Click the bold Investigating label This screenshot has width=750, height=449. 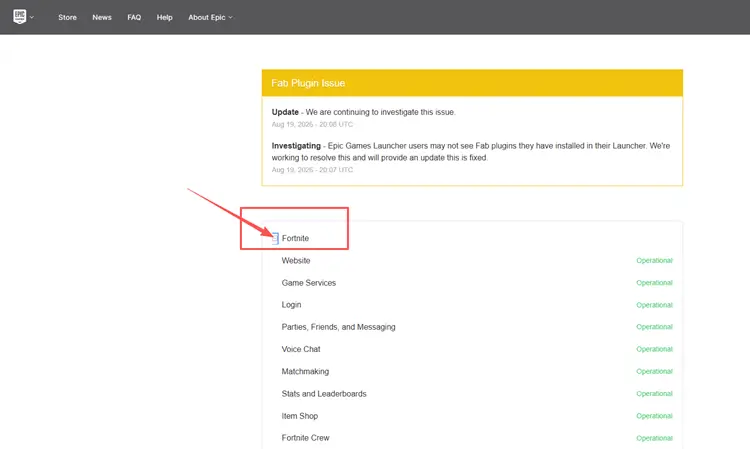(296, 146)
